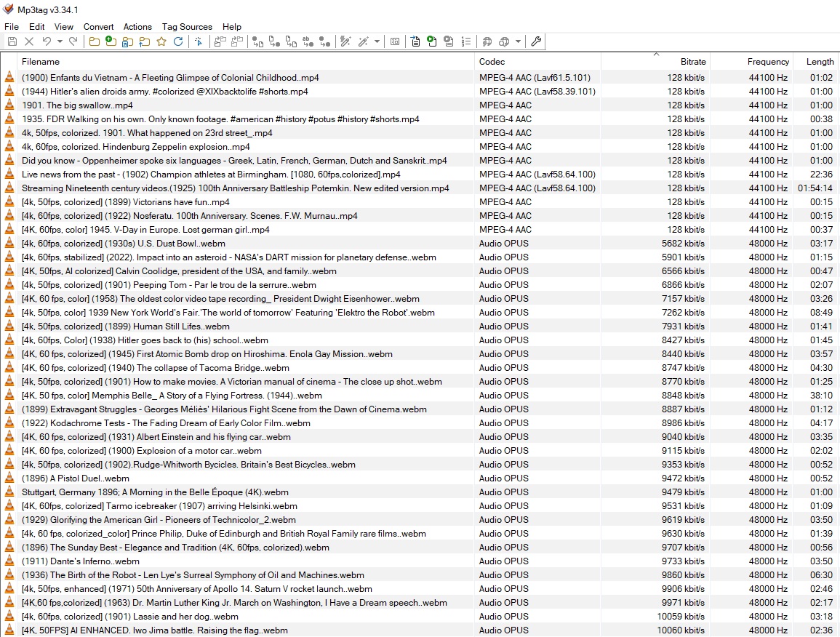
Task: Undo the last change
Action: point(47,41)
